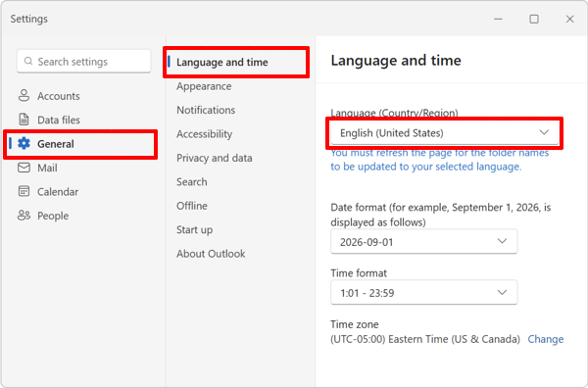588x388 pixels.
Task: Click the search magnifier icon
Action: 28,61
